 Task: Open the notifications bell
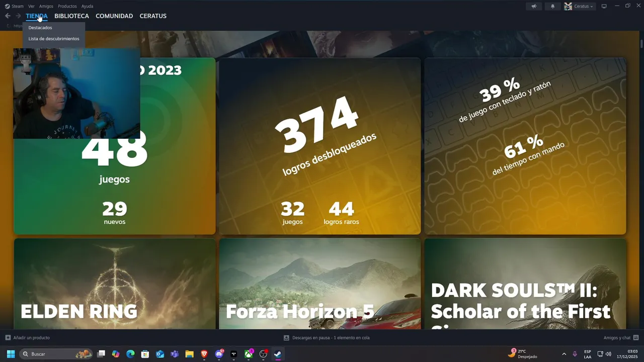[x=553, y=6]
